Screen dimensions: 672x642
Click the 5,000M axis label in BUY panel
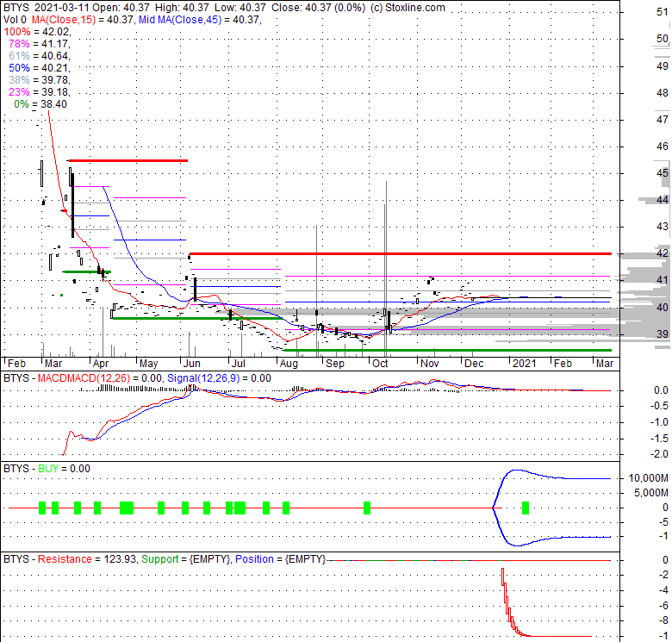(651, 492)
